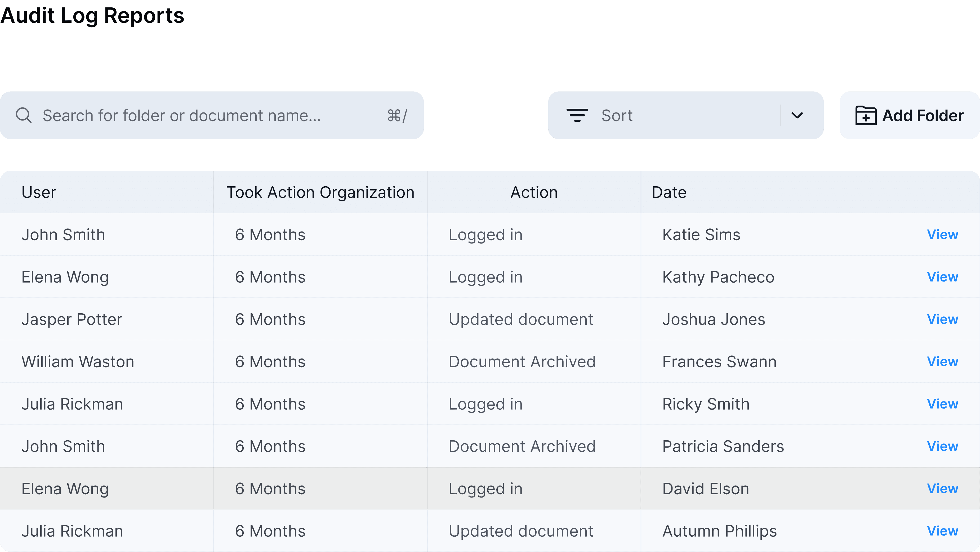Screen dimensions: 980x552
Task: Click the Sort filter lines icon
Action: point(577,115)
